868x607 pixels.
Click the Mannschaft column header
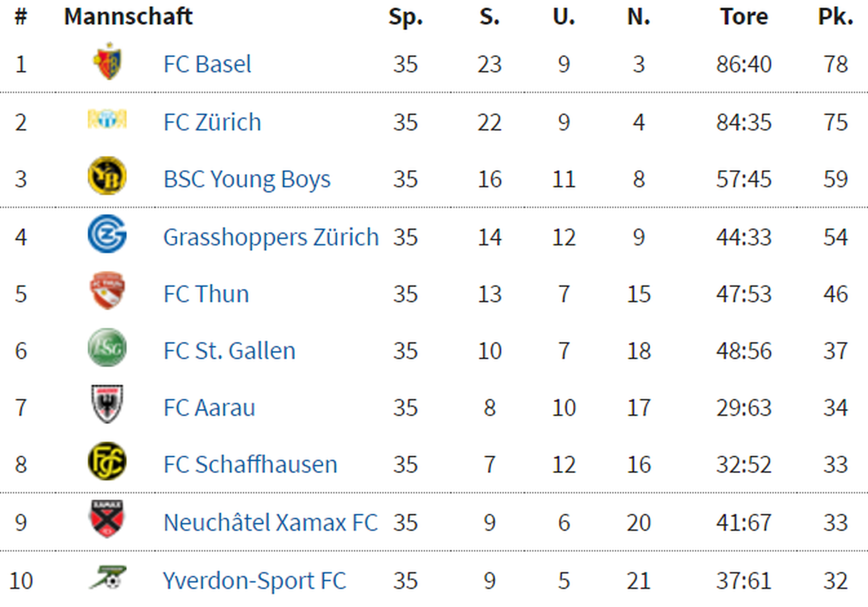(x=128, y=16)
